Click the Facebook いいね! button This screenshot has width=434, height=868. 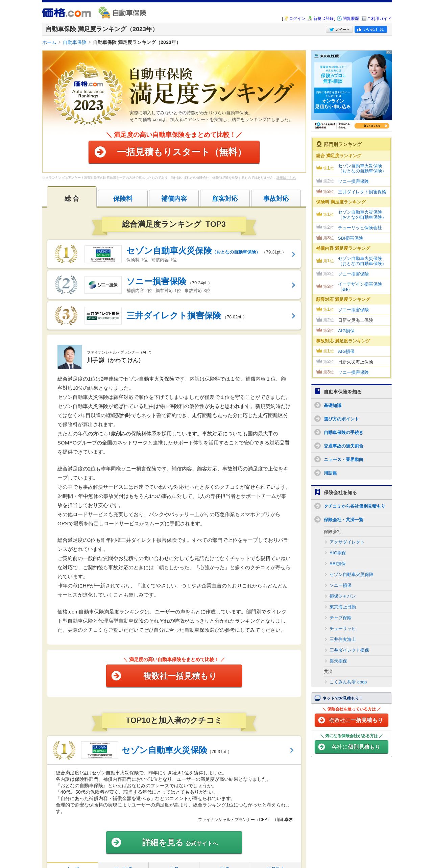(370, 29)
